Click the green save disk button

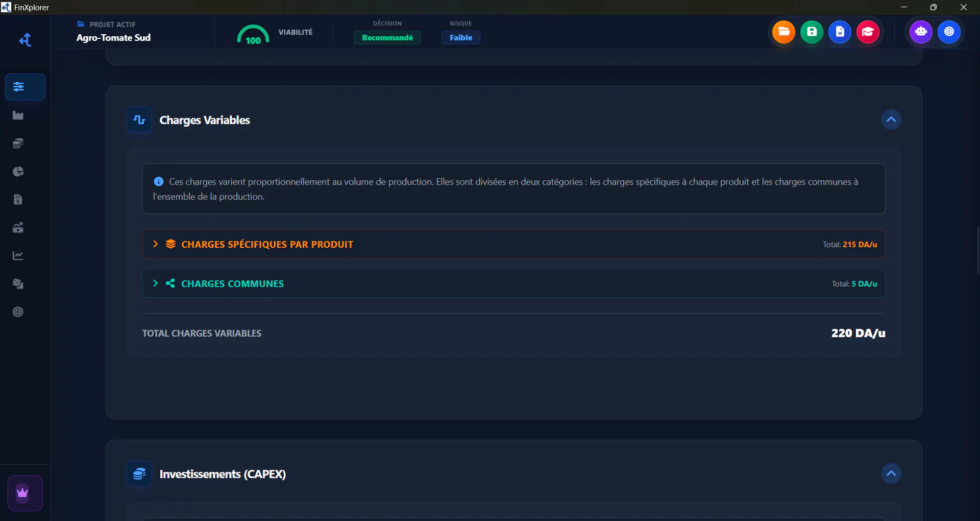(812, 32)
